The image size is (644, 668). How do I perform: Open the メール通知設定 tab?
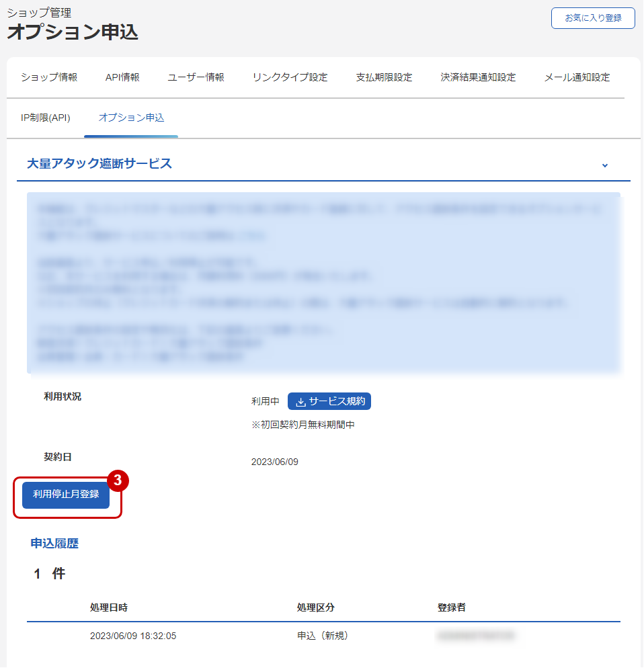pos(576,77)
